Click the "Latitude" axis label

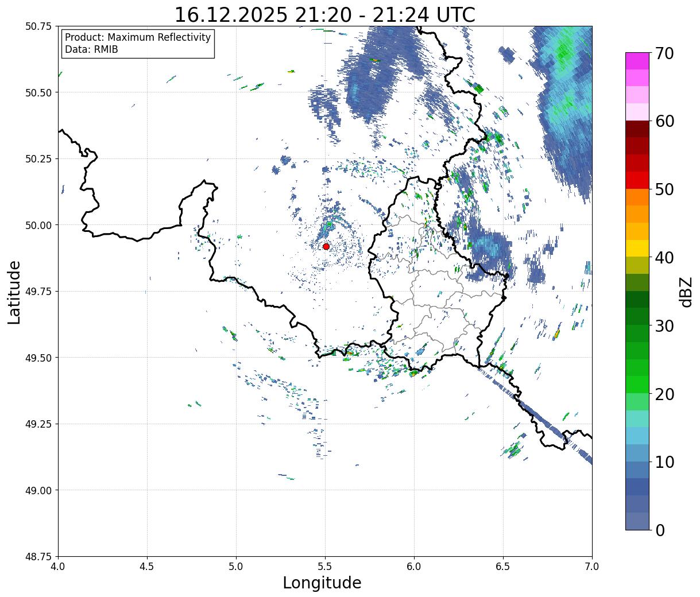click(14, 292)
